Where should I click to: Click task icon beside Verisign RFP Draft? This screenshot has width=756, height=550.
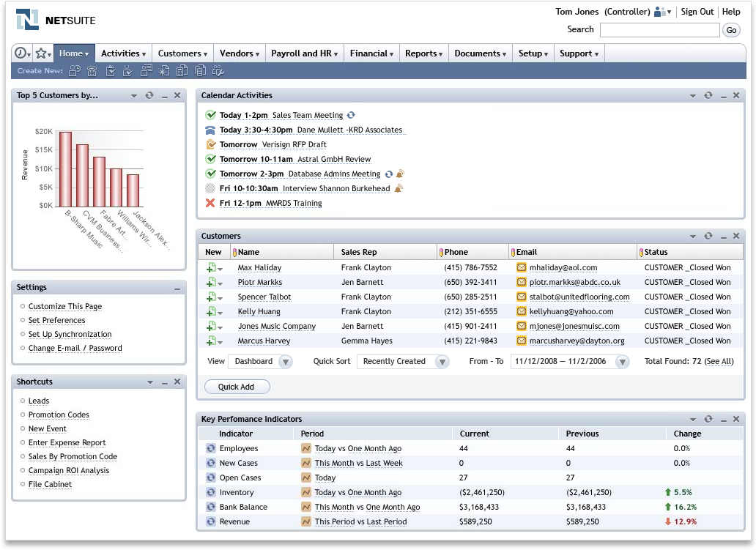210,144
